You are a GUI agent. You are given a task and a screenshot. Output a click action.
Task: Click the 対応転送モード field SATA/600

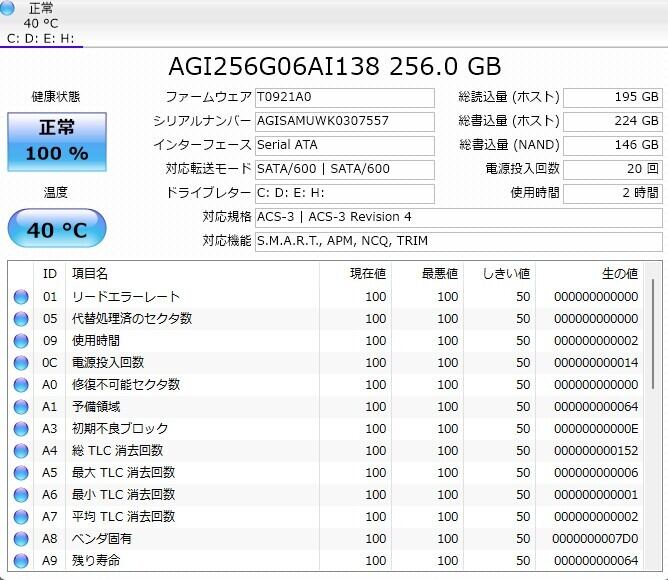(344, 169)
